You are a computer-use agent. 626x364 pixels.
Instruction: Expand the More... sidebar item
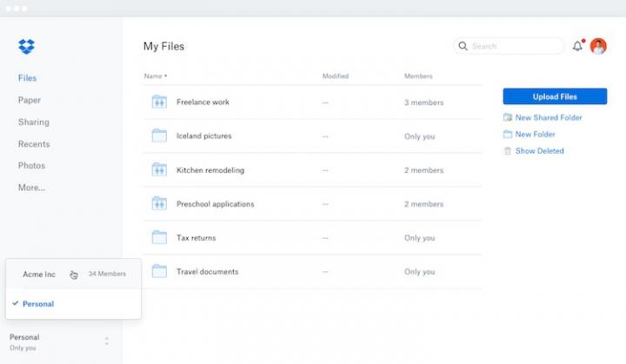coord(31,188)
